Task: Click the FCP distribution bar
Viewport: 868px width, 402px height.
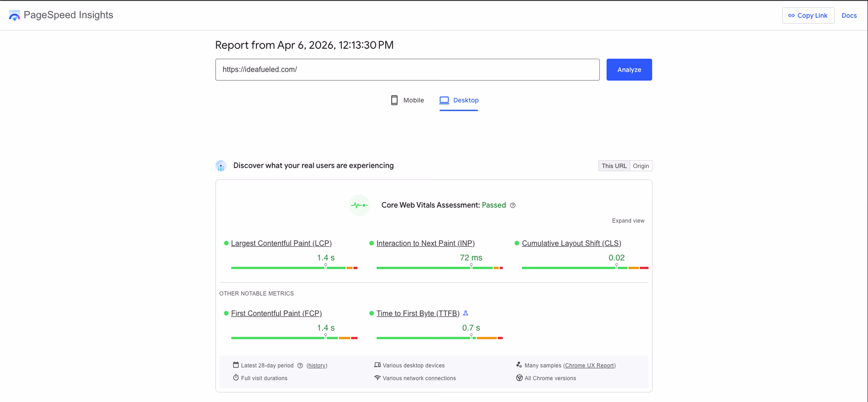Action: tap(294, 338)
